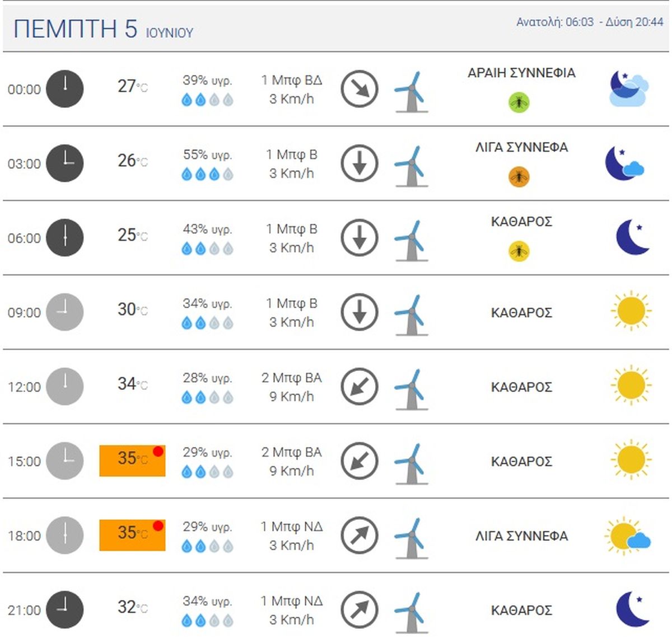672x643 pixels.
Task: Click the ΑΡΑΙΗ ΣΥΝΝΕΦΙΑ condition label
Action: pos(521,73)
